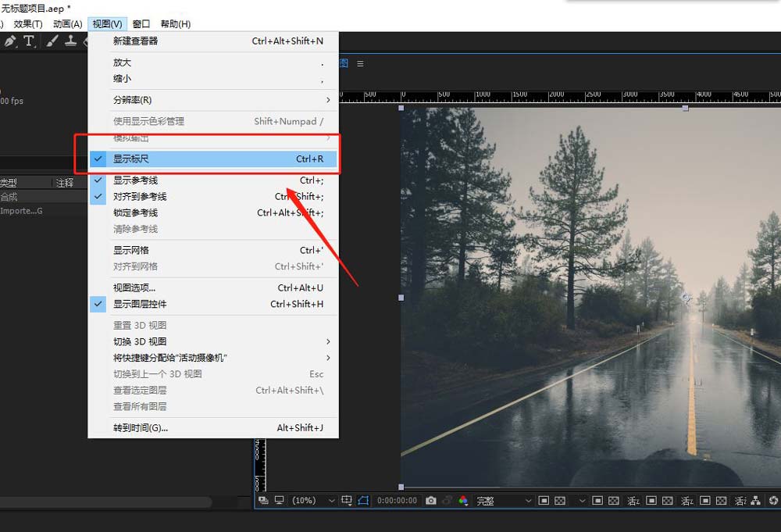Expand the 分辨率(R) submenu
Viewport: 781px width, 532px height.
pyautogui.click(x=213, y=100)
